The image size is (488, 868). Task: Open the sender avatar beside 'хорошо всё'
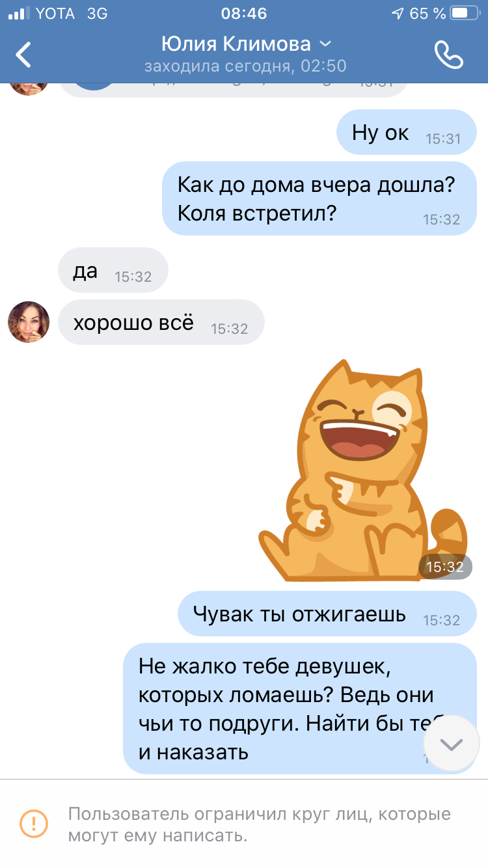(29, 321)
